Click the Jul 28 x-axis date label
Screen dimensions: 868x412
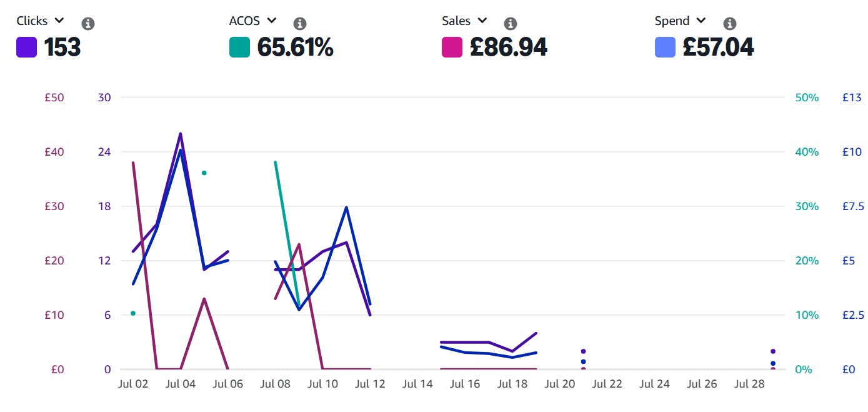(x=749, y=384)
